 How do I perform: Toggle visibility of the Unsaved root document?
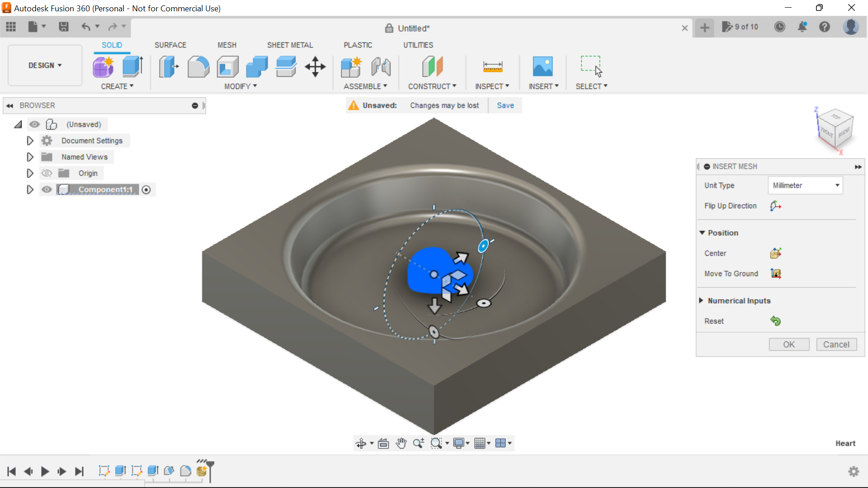click(x=35, y=124)
